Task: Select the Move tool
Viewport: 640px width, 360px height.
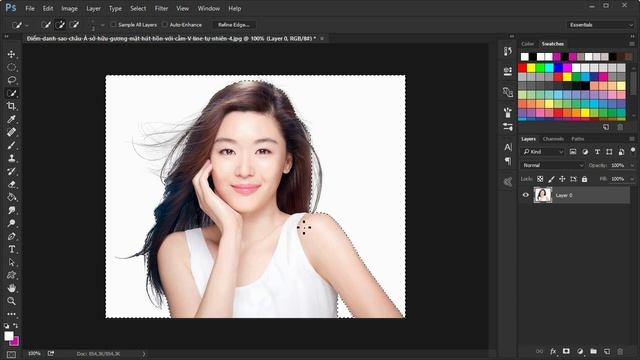Action: [x=11, y=54]
